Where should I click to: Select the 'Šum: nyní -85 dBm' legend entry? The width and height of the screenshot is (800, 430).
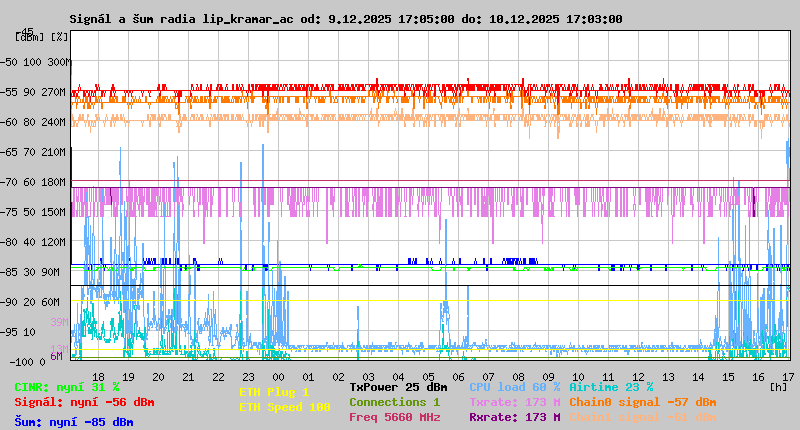(74, 422)
